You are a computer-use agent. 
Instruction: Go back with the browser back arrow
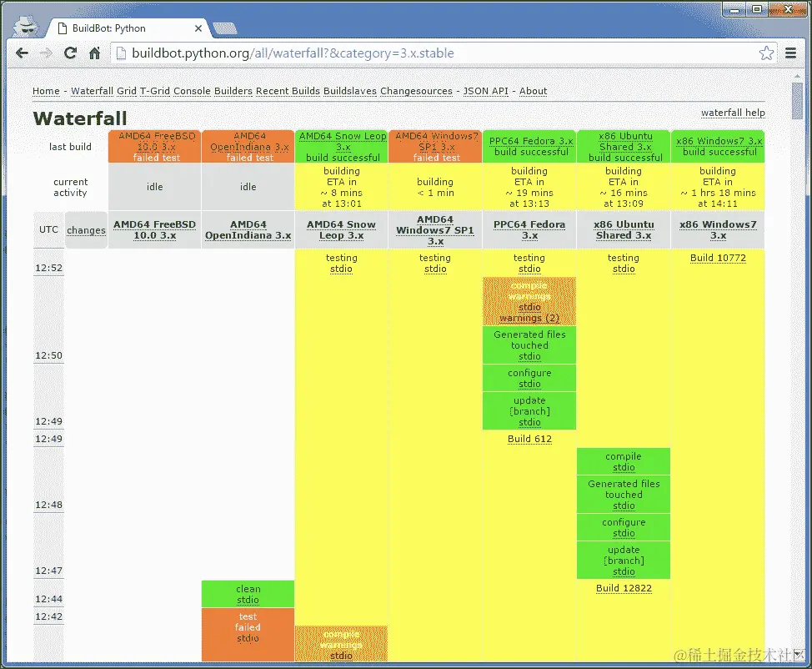pyautogui.click(x=22, y=53)
